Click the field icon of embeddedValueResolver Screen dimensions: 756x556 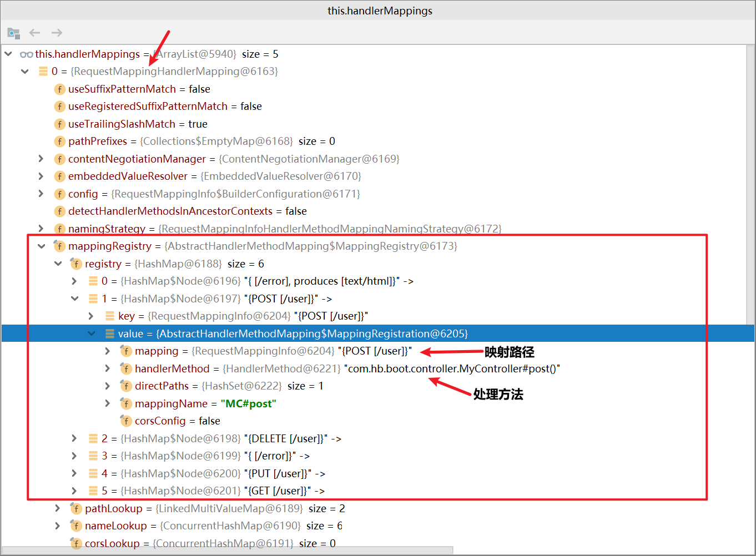coord(60,176)
